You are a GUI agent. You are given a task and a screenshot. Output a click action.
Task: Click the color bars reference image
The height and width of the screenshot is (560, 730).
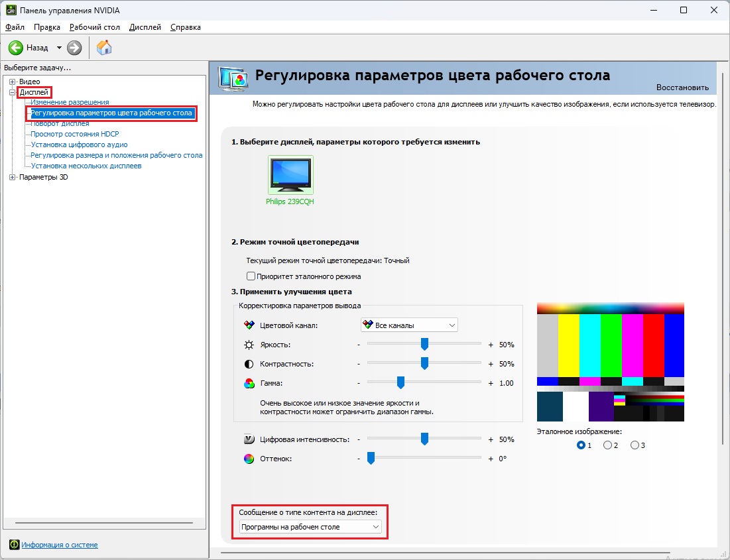point(611,362)
